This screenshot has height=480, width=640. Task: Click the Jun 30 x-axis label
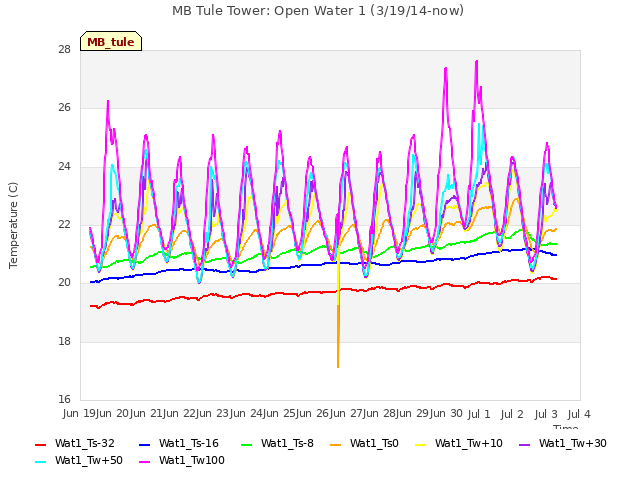[446, 414]
